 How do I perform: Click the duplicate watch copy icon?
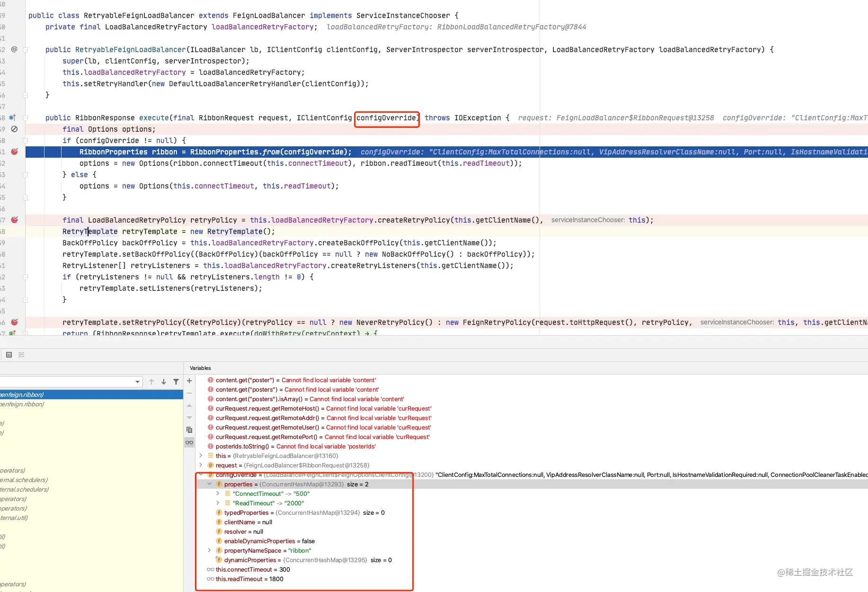click(x=189, y=430)
